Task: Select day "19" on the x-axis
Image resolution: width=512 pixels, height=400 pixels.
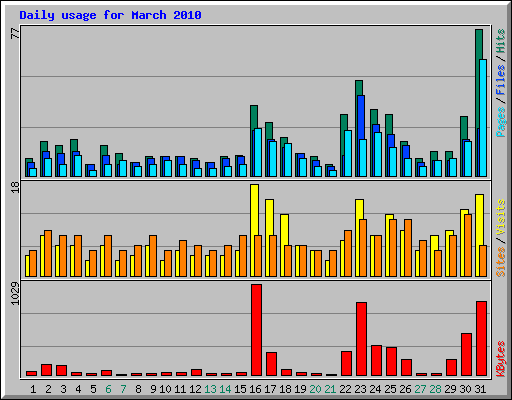Action: 300,389
